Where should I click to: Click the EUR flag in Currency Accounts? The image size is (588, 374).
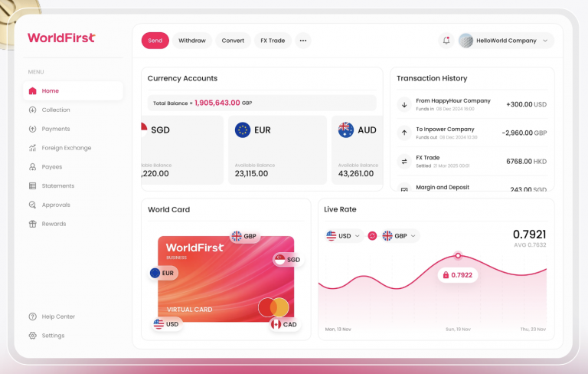pyautogui.click(x=243, y=130)
